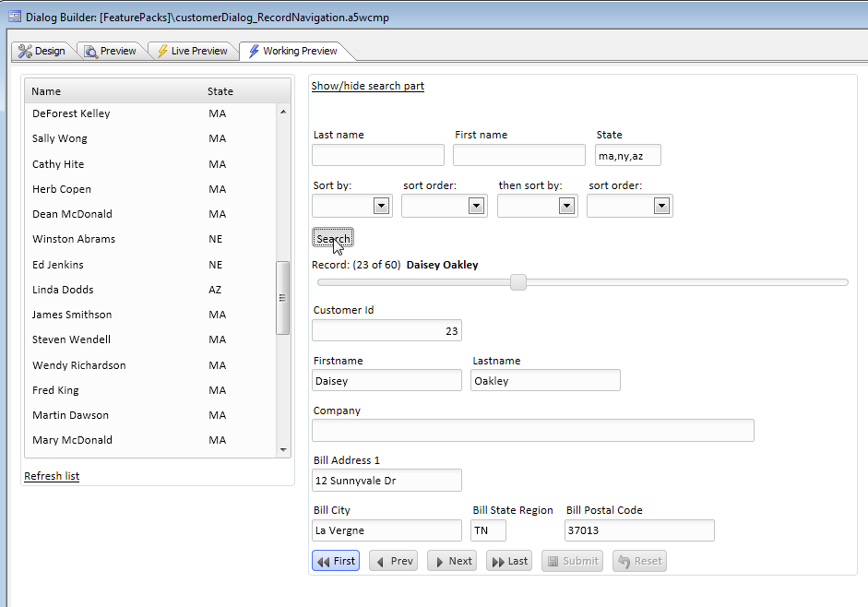Click the Bill Postal Code field
868x607 pixels.
pyautogui.click(x=639, y=530)
